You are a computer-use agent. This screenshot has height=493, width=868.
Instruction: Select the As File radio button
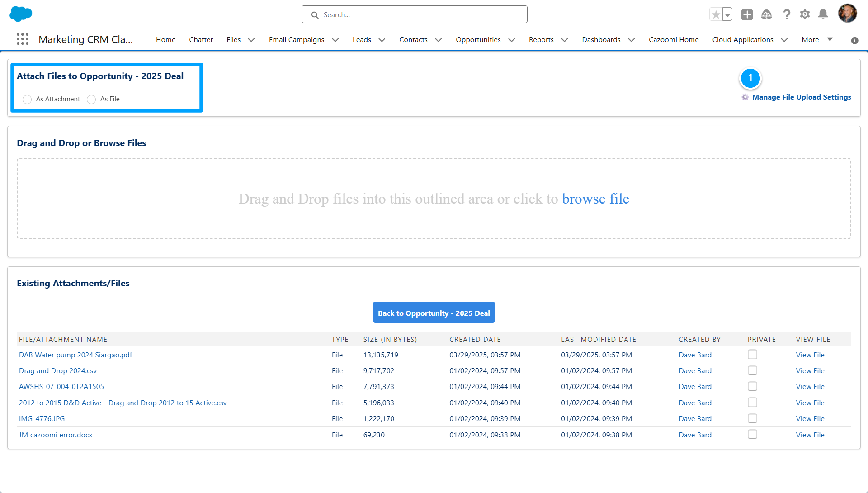click(91, 99)
